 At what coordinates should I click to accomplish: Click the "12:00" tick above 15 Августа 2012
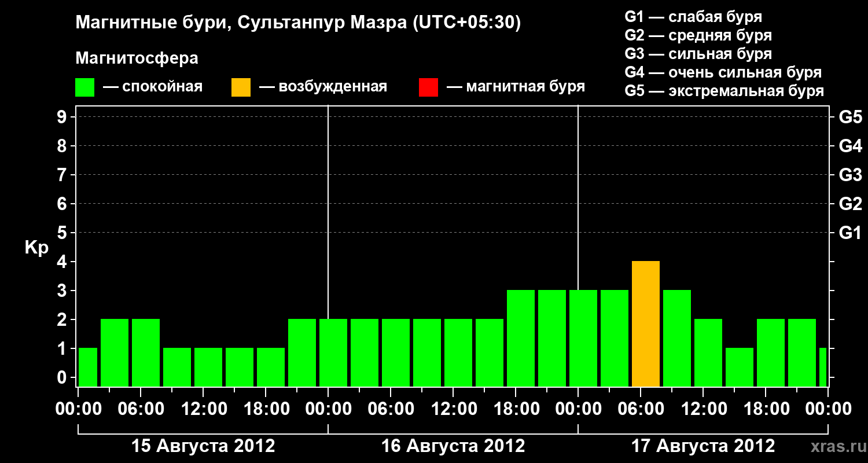(x=204, y=409)
